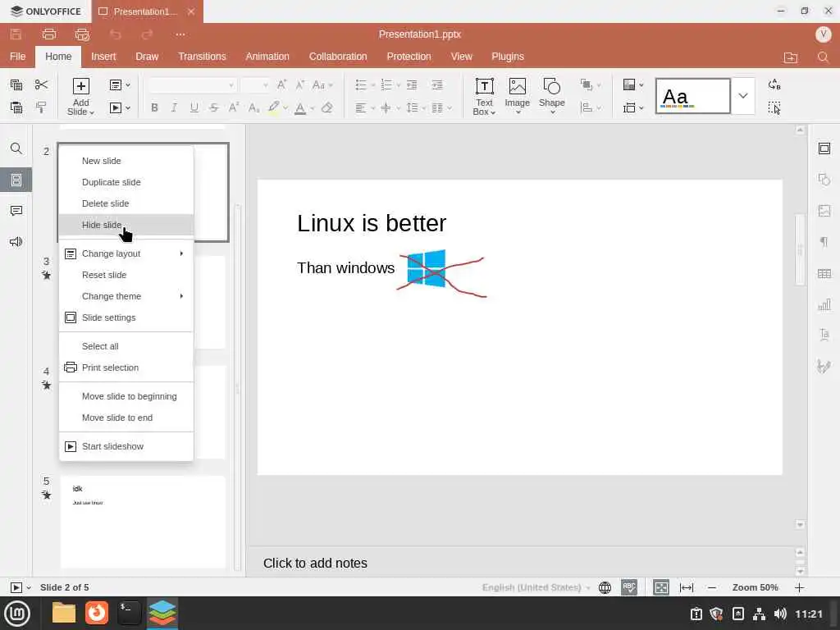
Task: Toggle spell checking in status bar
Action: (x=629, y=587)
